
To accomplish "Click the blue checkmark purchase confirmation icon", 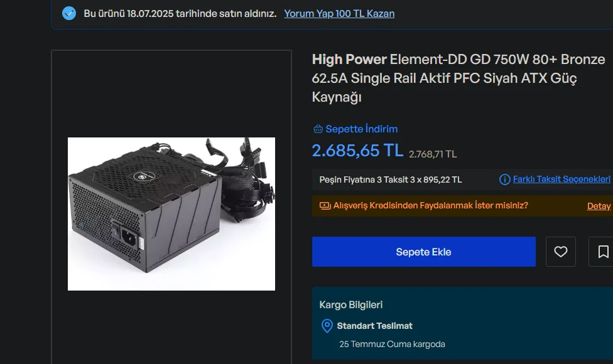I will pos(69,13).
